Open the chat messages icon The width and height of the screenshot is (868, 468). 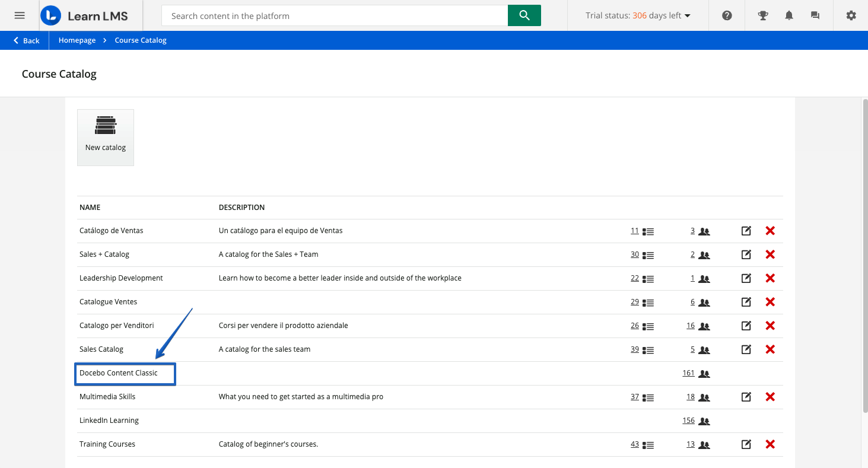point(815,15)
